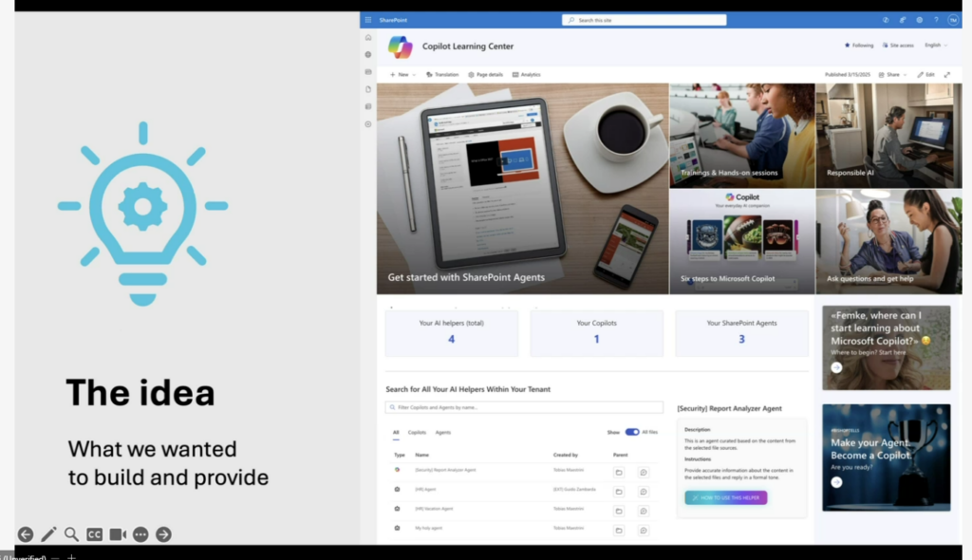Image resolution: width=972 pixels, height=560 pixels.
Task: Open the globe icon in left rail
Action: 368,54
